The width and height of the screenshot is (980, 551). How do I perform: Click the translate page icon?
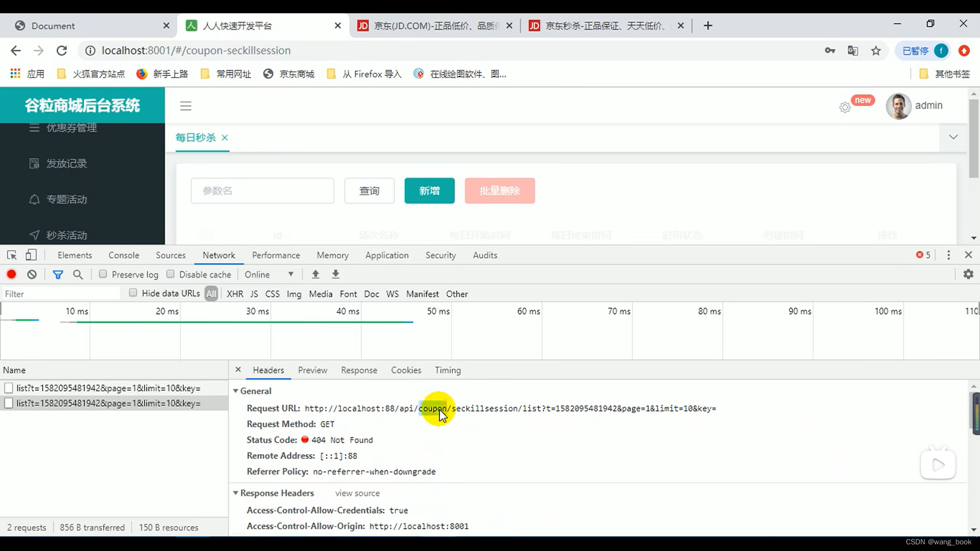pyautogui.click(x=853, y=51)
